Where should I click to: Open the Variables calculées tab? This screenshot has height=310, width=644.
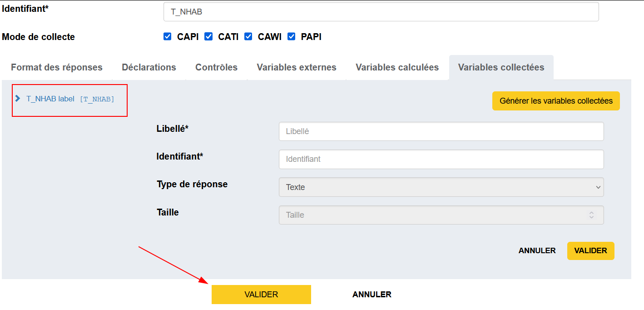[397, 67]
